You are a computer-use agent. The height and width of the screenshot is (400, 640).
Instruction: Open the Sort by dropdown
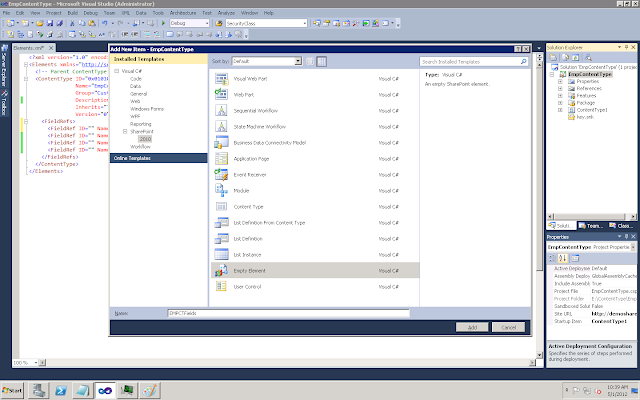(x=298, y=61)
